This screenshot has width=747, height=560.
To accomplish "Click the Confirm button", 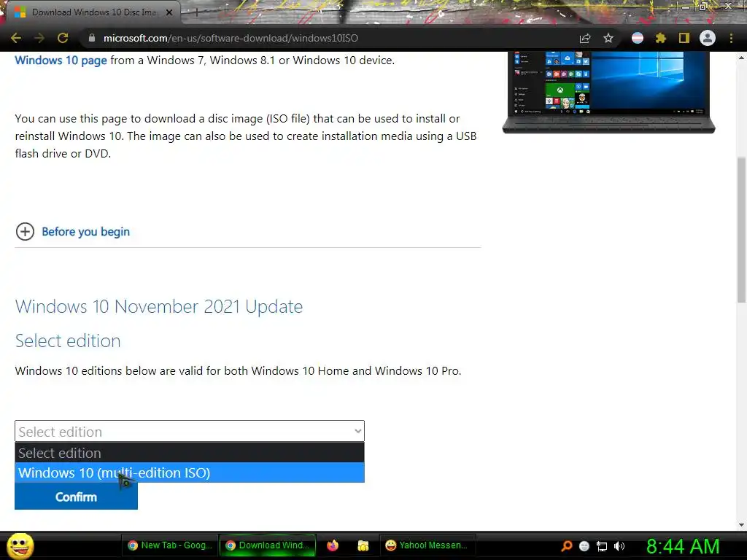I will coord(76,497).
